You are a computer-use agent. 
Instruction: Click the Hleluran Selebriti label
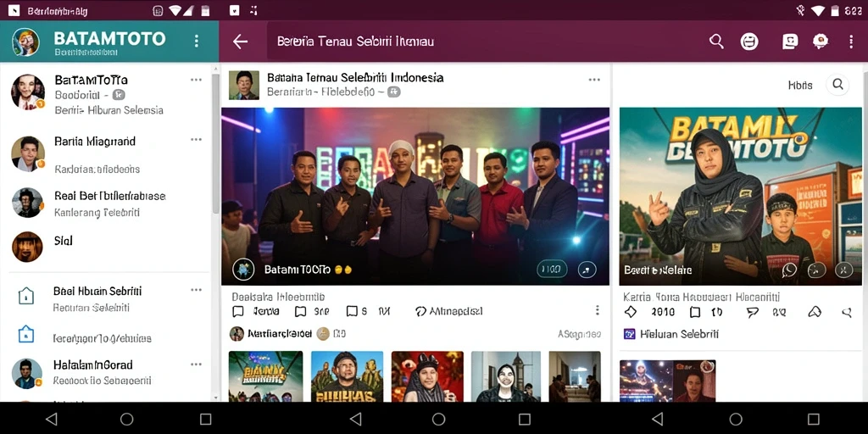[679, 334]
